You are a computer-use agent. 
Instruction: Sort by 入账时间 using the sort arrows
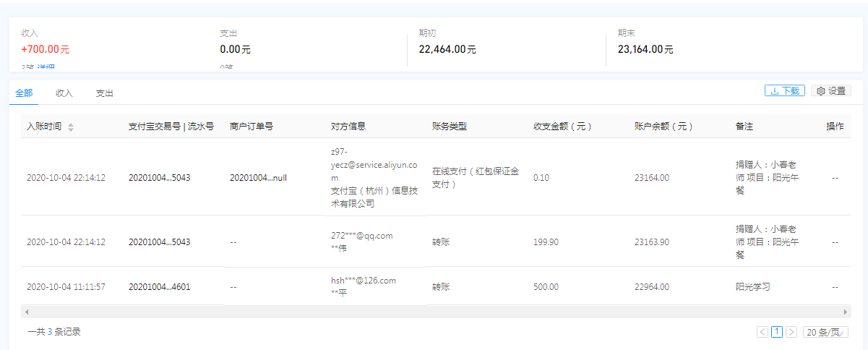tap(71, 127)
